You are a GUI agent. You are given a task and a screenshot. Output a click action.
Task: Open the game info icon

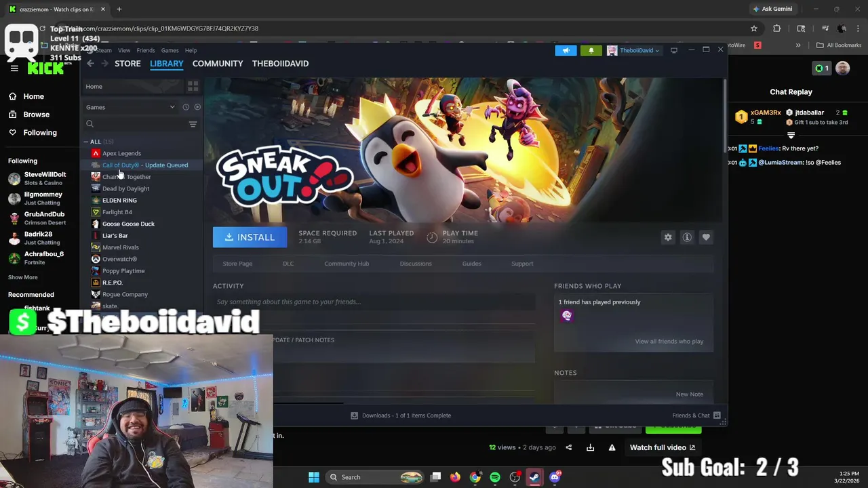click(x=687, y=237)
